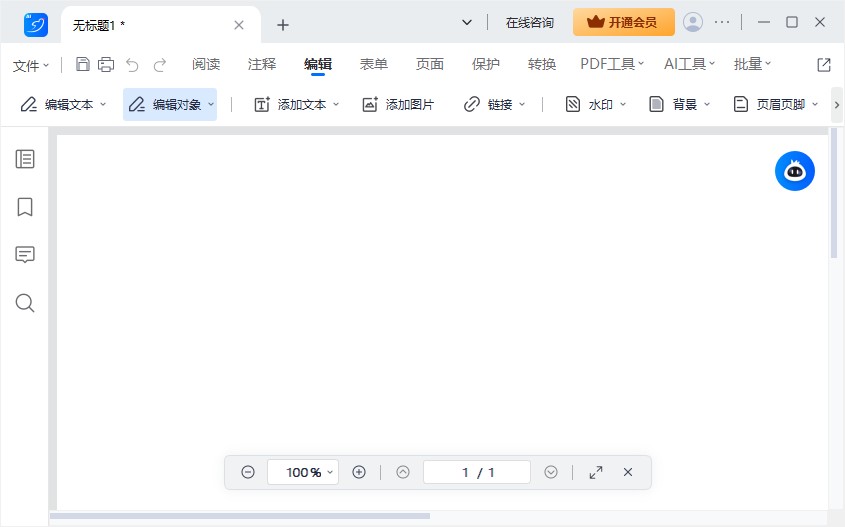Switch to the 编辑 tab
The width and height of the screenshot is (845, 527).
coord(318,64)
